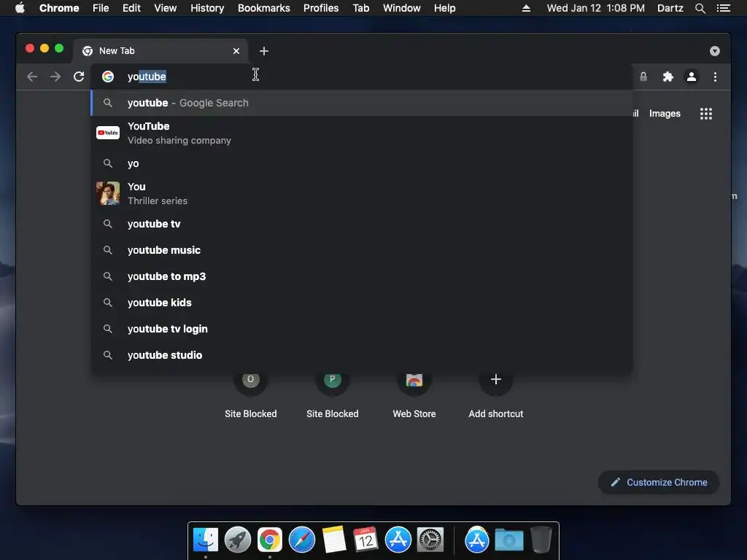Open the View menu
The width and height of the screenshot is (747, 560).
[166, 8]
